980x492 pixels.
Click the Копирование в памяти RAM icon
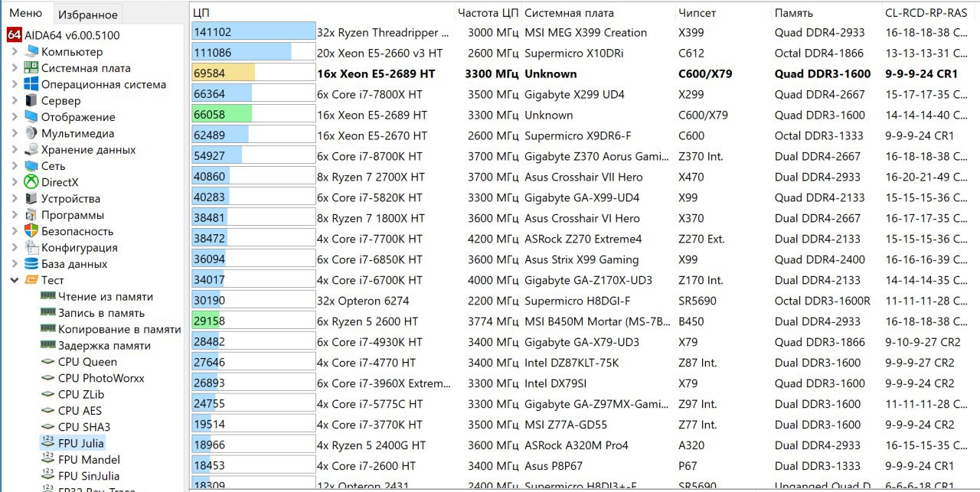47,329
